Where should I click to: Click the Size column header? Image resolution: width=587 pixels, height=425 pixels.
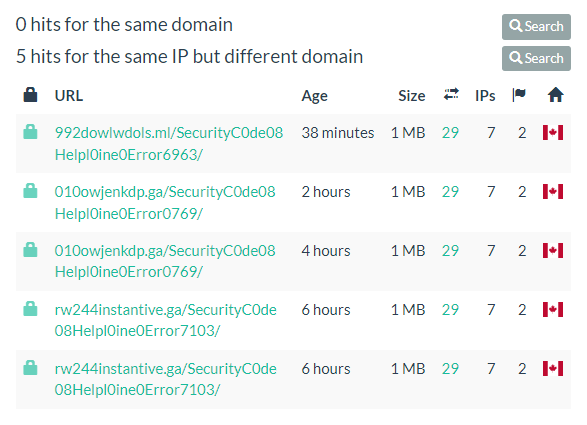(x=412, y=96)
